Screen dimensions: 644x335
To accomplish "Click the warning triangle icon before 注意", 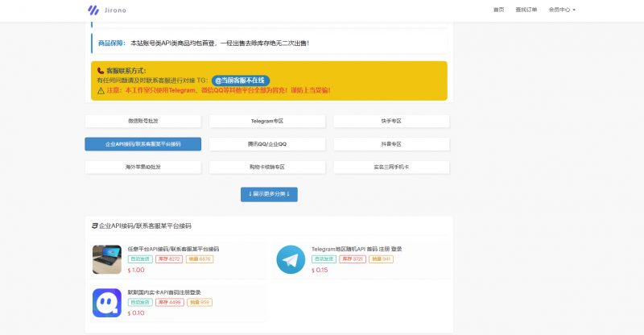I will [101, 90].
